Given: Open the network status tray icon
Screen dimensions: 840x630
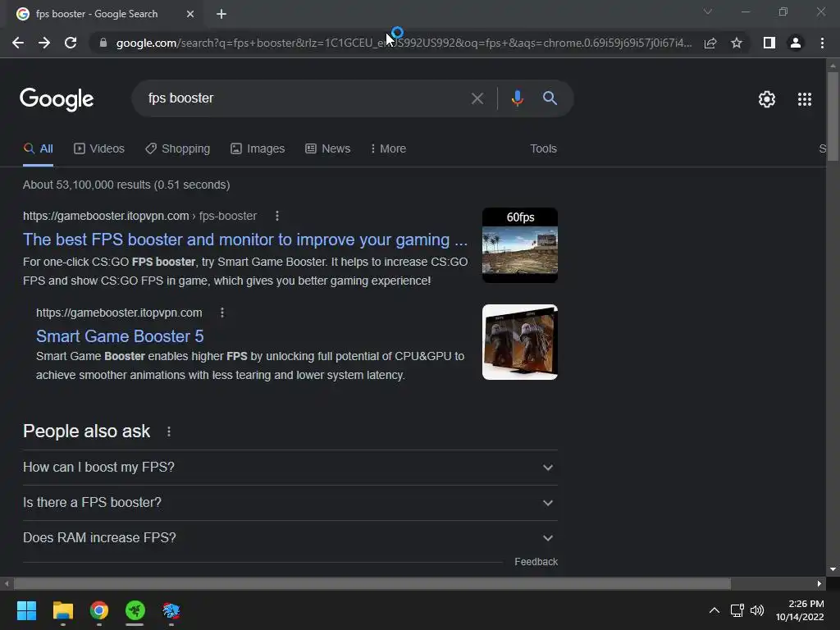Looking at the screenshot, I should [737, 610].
